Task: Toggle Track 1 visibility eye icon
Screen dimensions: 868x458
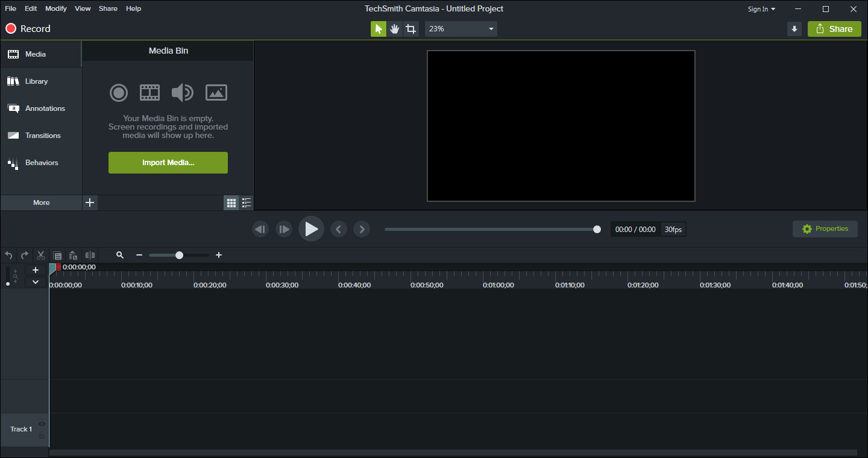Action: 42,424
